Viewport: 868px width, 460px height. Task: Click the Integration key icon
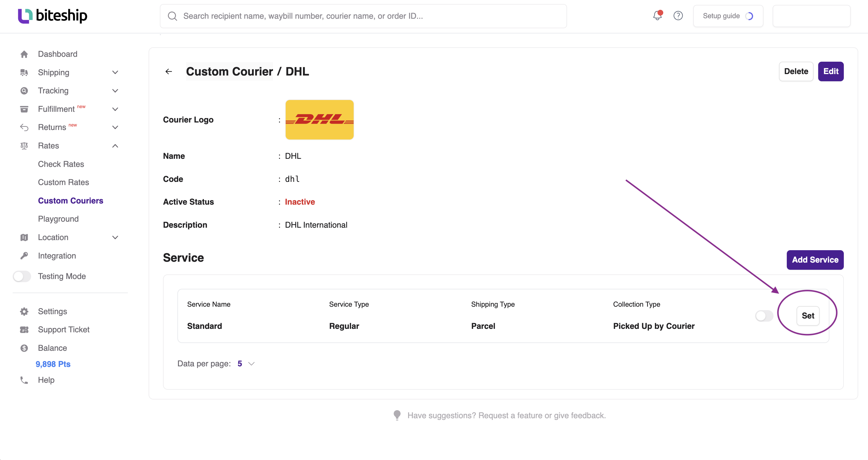[24, 256]
